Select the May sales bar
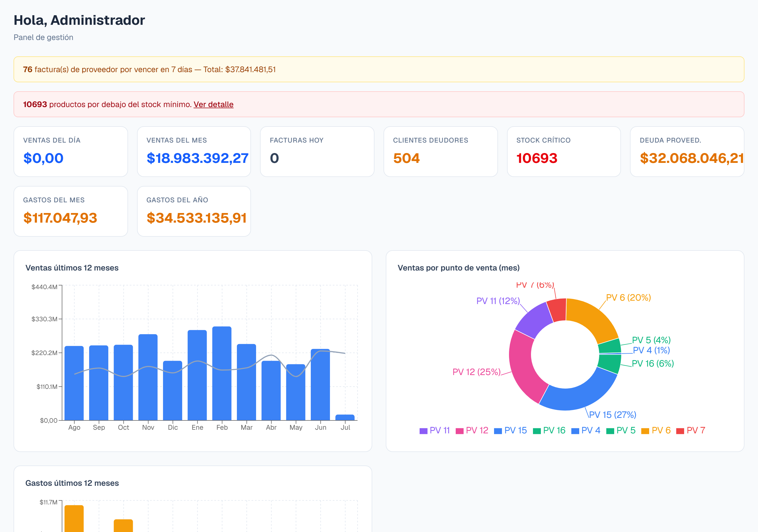The image size is (758, 532). tap(296, 392)
